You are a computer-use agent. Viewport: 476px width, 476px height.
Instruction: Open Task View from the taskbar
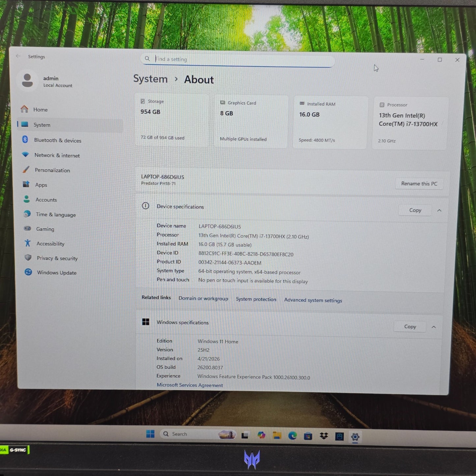[x=245, y=435]
